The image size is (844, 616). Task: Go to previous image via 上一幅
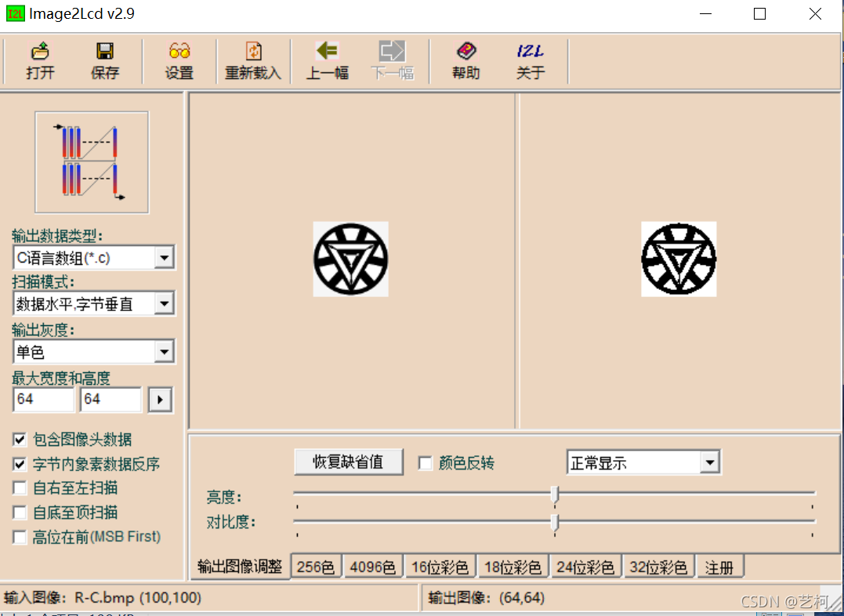(x=328, y=61)
